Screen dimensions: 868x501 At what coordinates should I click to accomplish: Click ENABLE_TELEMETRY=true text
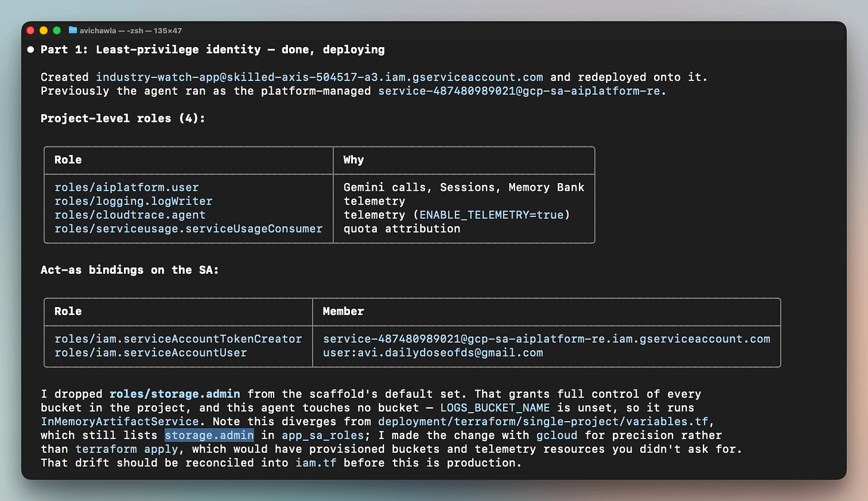click(x=491, y=215)
